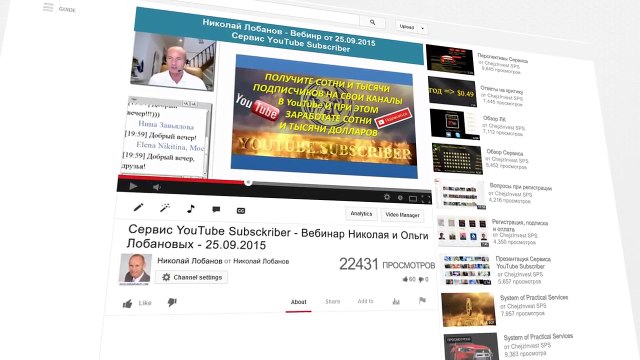Open Channel settings button

tap(191, 277)
